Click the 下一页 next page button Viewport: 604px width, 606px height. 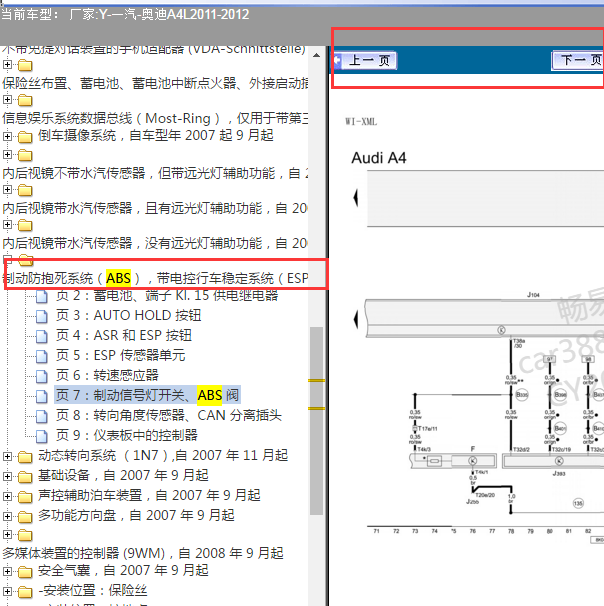(577, 60)
